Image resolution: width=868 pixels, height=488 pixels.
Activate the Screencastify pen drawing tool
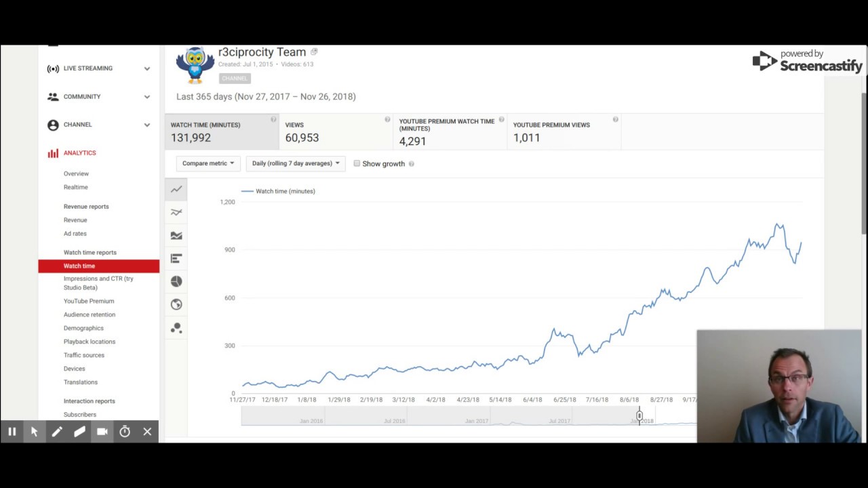(57, 432)
